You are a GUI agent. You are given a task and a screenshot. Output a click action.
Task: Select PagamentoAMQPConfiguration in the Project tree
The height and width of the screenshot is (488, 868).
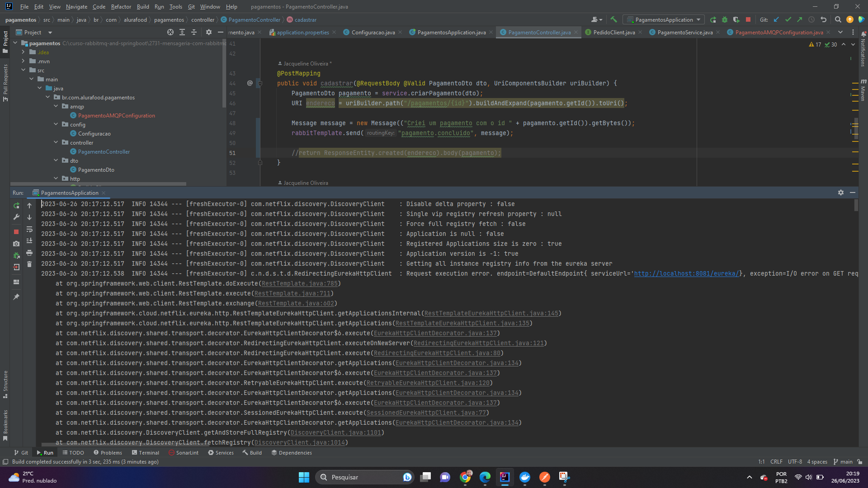(116, 116)
